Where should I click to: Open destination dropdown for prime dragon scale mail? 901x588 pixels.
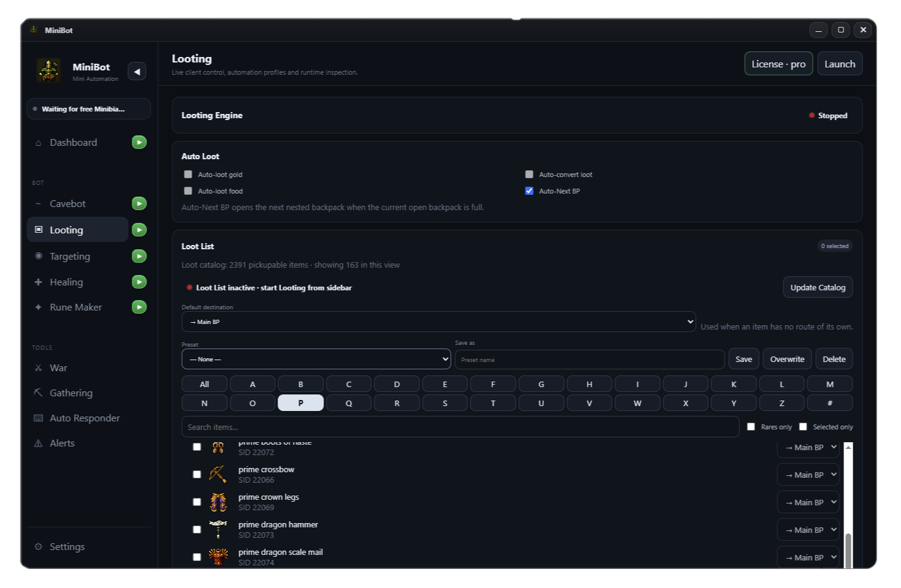tap(808, 557)
